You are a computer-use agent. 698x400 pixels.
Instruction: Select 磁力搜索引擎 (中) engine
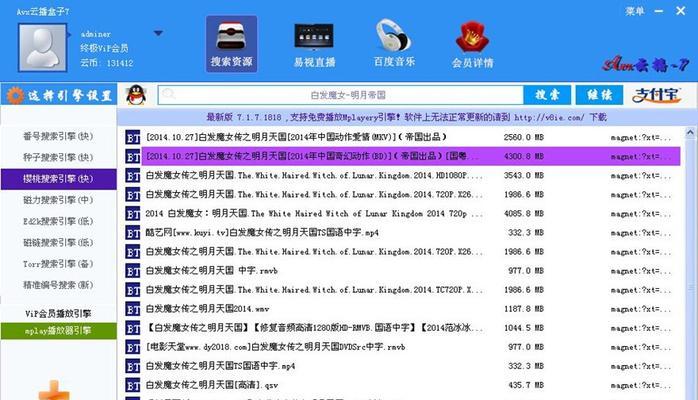coord(58,200)
